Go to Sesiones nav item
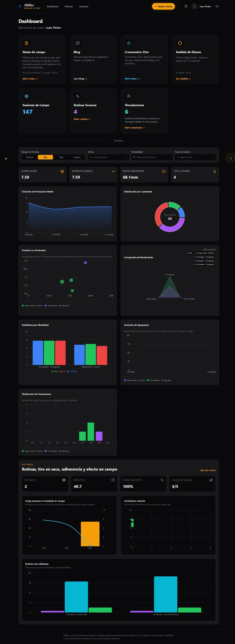 (84, 6)
